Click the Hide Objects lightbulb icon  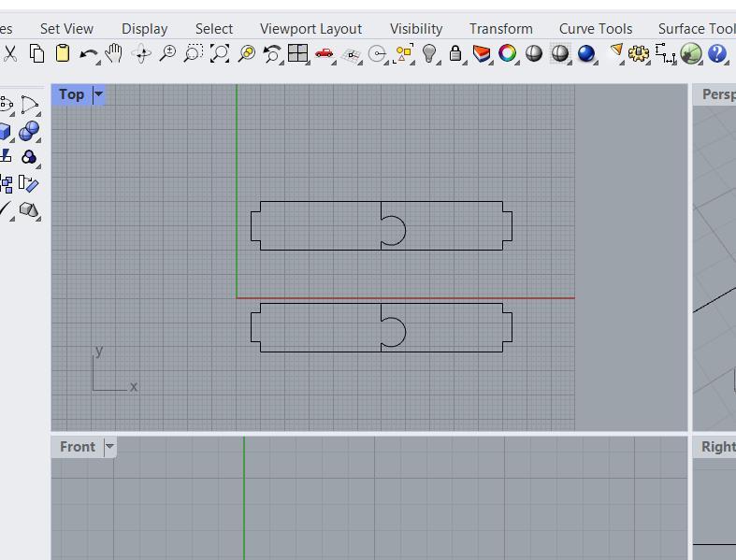pyautogui.click(x=429, y=53)
